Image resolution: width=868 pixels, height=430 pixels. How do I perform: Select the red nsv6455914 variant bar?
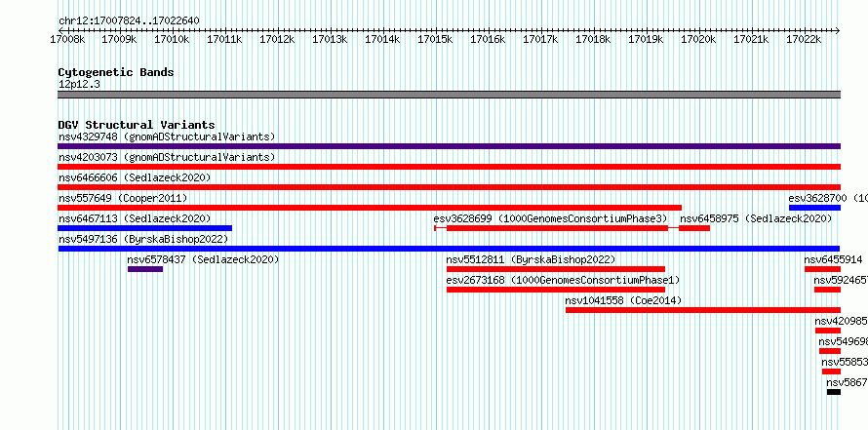[x=822, y=269]
